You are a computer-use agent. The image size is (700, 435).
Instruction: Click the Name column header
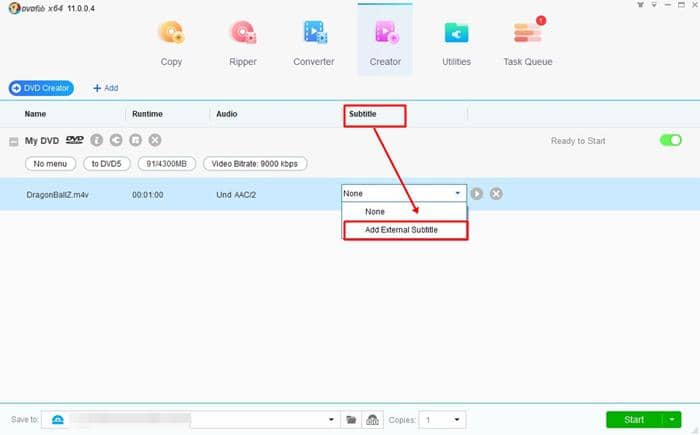click(x=35, y=114)
